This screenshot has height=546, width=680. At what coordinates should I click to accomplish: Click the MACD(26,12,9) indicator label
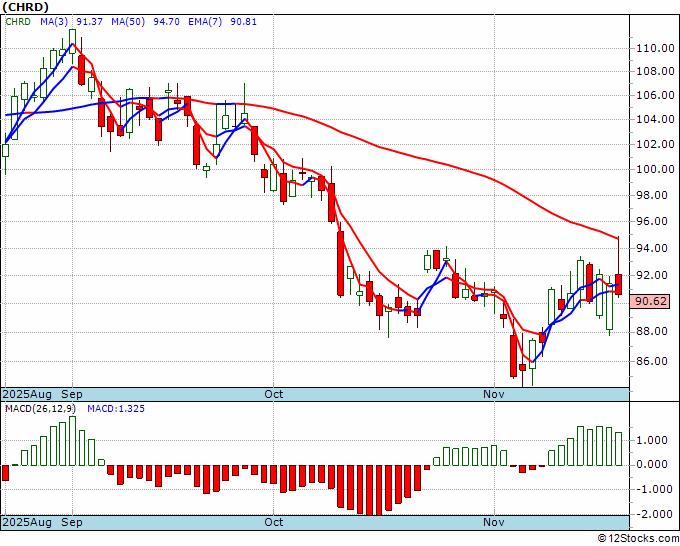pos(40,409)
